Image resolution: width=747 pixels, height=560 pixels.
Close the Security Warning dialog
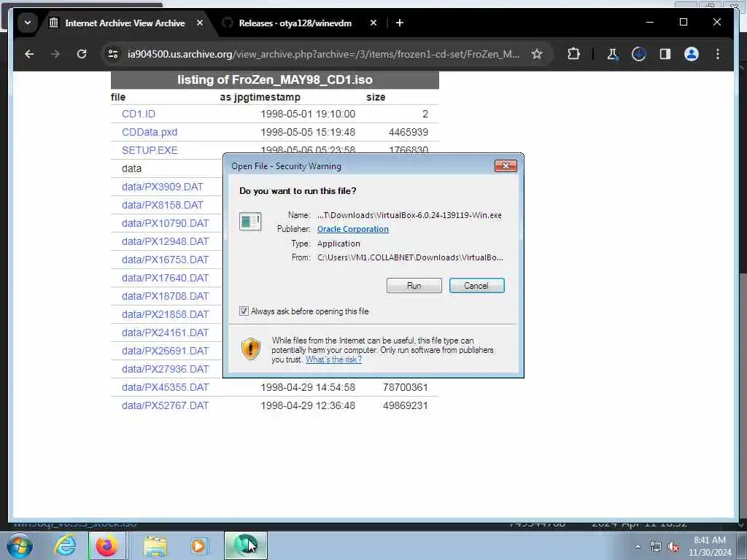pyautogui.click(x=506, y=166)
